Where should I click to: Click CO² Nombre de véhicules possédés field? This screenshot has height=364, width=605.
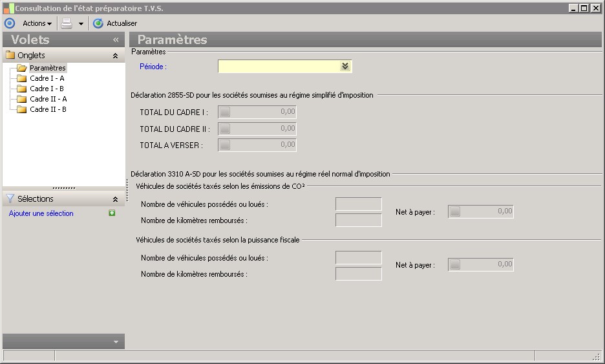pyautogui.click(x=358, y=204)
